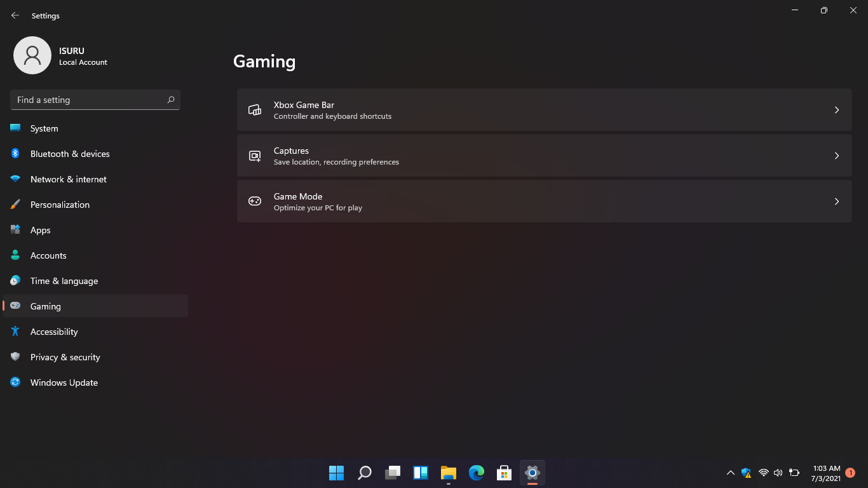868x488 pixels.
Task: Open the Windows Update category
Action: pyautogui.click(x=95, y=383)
